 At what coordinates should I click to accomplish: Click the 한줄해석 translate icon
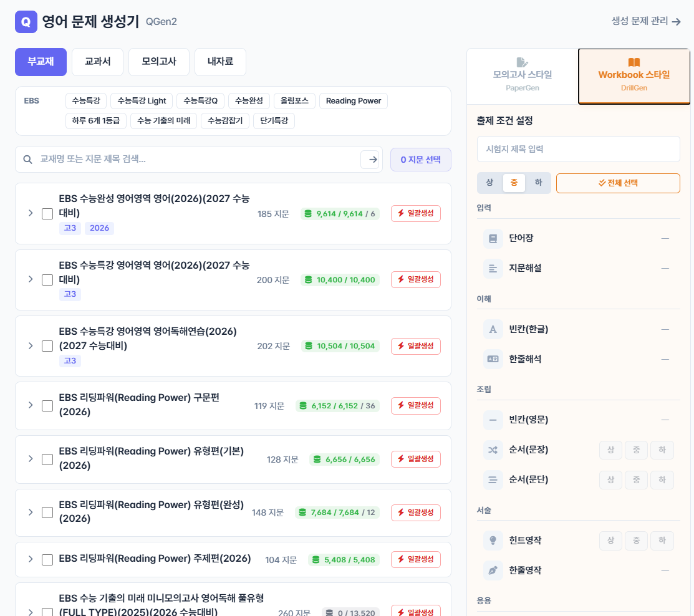[493, 359]
